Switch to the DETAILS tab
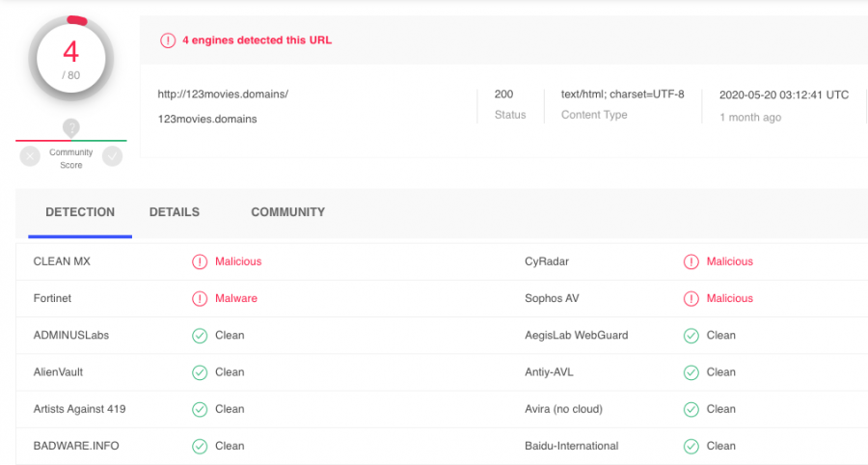The image size is (868, 465). [175, 212]
